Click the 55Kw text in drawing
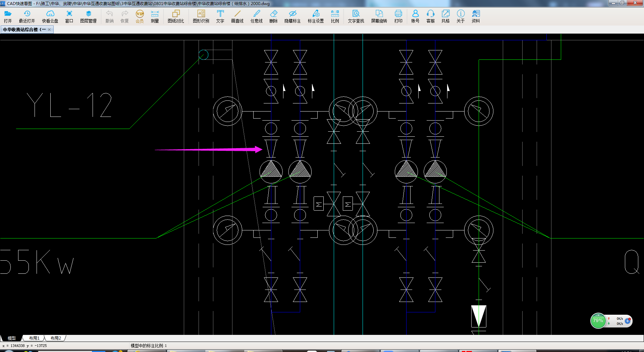 [37, 262]
